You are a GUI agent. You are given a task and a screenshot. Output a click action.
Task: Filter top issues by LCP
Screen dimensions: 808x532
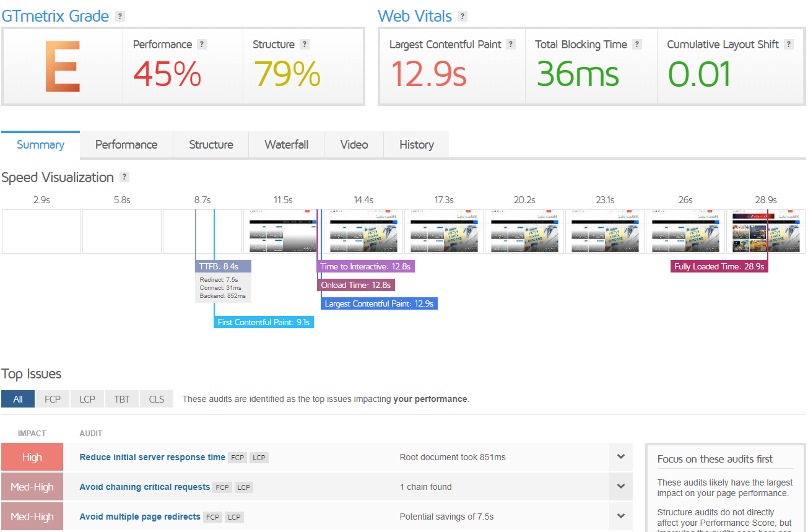87,399
